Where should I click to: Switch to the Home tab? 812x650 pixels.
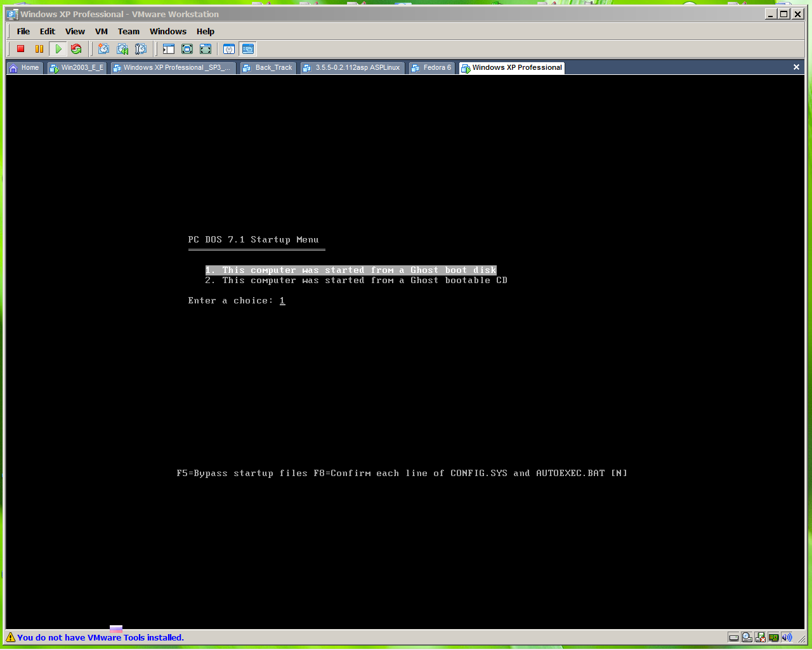tap(25, 68)
